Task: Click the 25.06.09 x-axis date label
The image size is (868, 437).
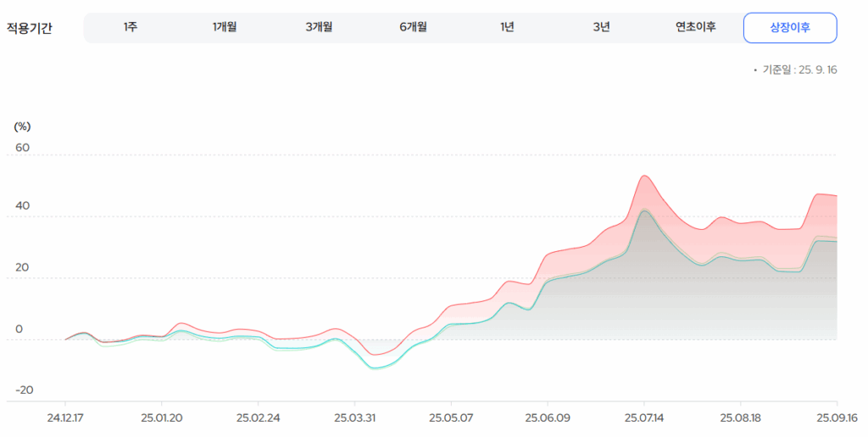Action: (x=548, y=418)
